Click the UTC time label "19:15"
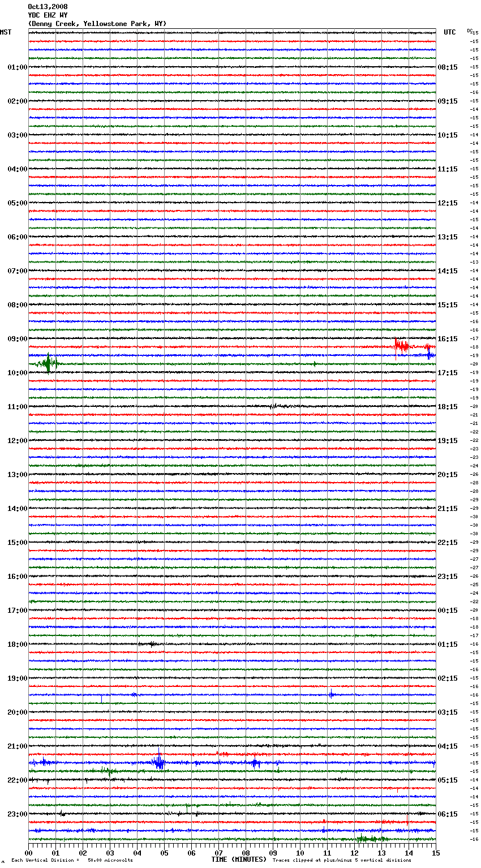The image size is (481, 868). tap(448, 441)
